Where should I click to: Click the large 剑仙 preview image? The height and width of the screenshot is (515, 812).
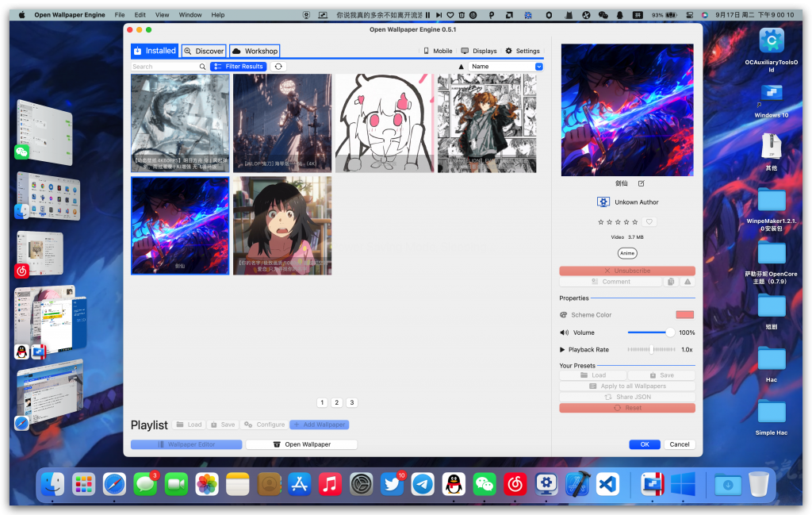[x=627, y=110]
